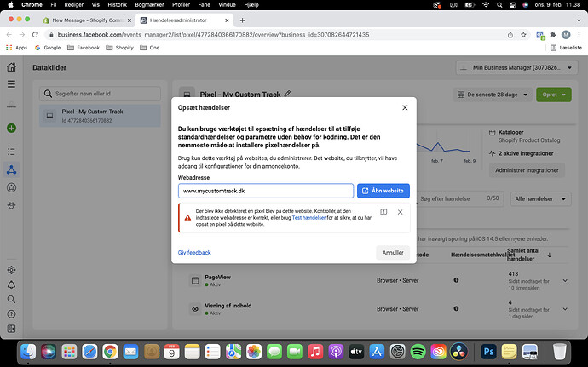Open the Apps shortcut in bookmarks bar
The image size is (588, 367).
(x=17, y=48)
